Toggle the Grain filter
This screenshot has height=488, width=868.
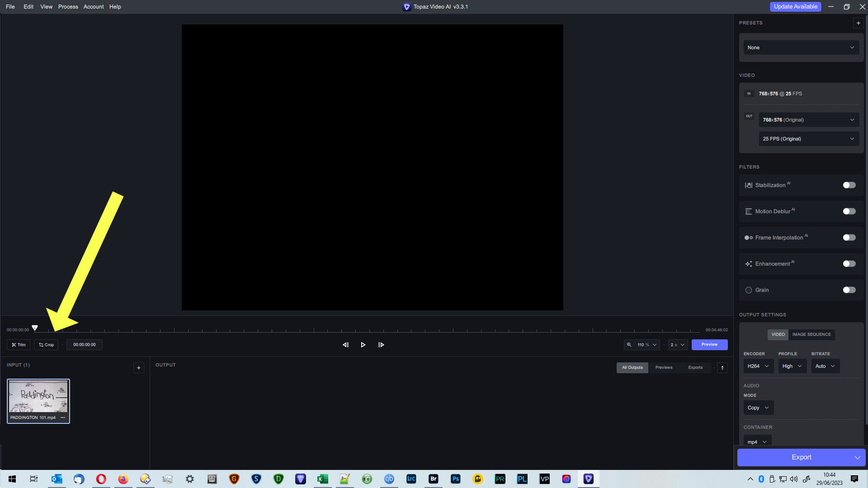tap(849, 290)
